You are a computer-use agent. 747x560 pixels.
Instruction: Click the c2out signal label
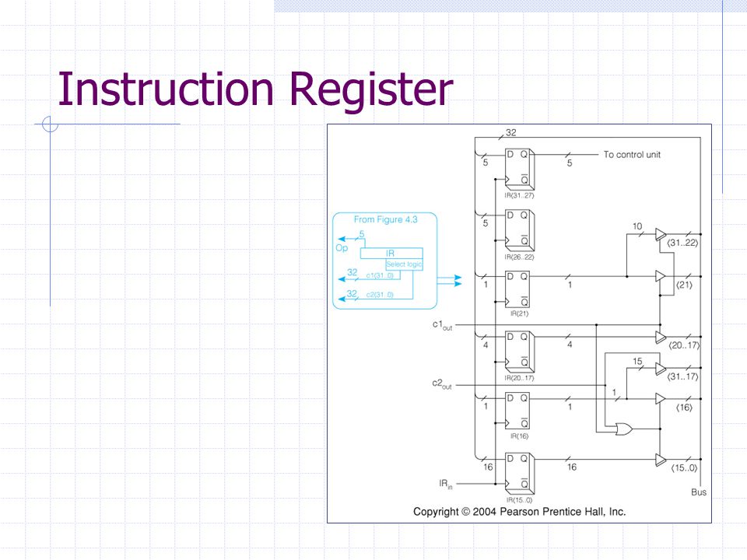[x=442, y=384]
